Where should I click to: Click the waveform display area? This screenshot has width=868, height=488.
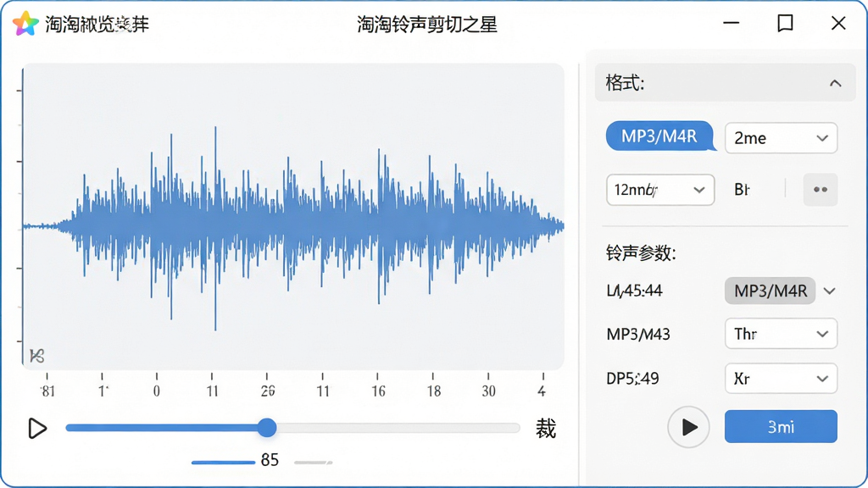tap(292, 216)
